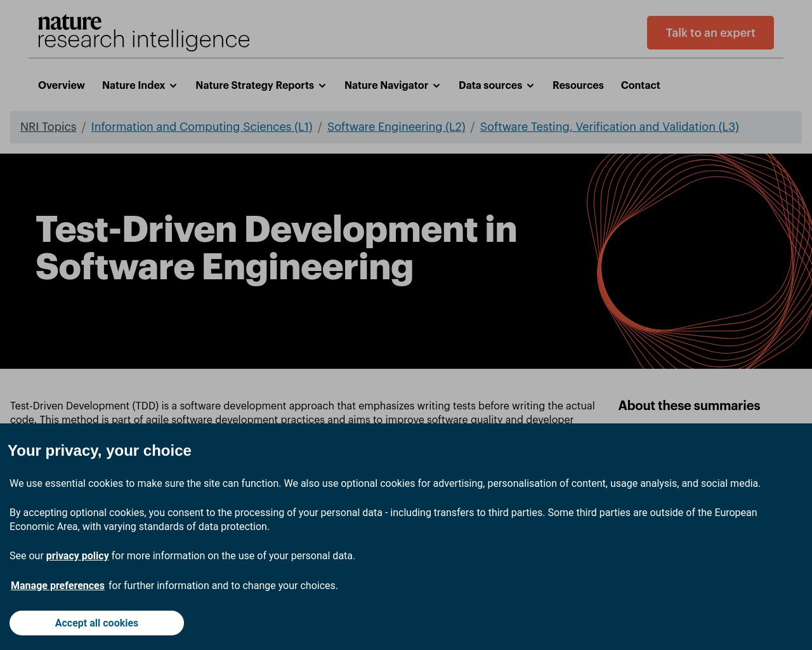Viewport: 812px width, 650px height.
Task: Open the Nature Index dropdown chevron
Action: pyautogui.click(x=174, y=85)
